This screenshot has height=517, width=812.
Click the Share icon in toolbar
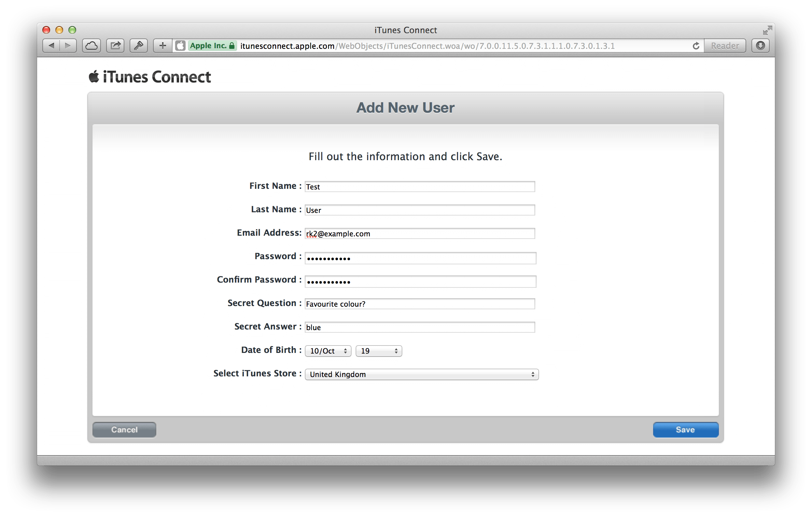click(x=115, y=46)
